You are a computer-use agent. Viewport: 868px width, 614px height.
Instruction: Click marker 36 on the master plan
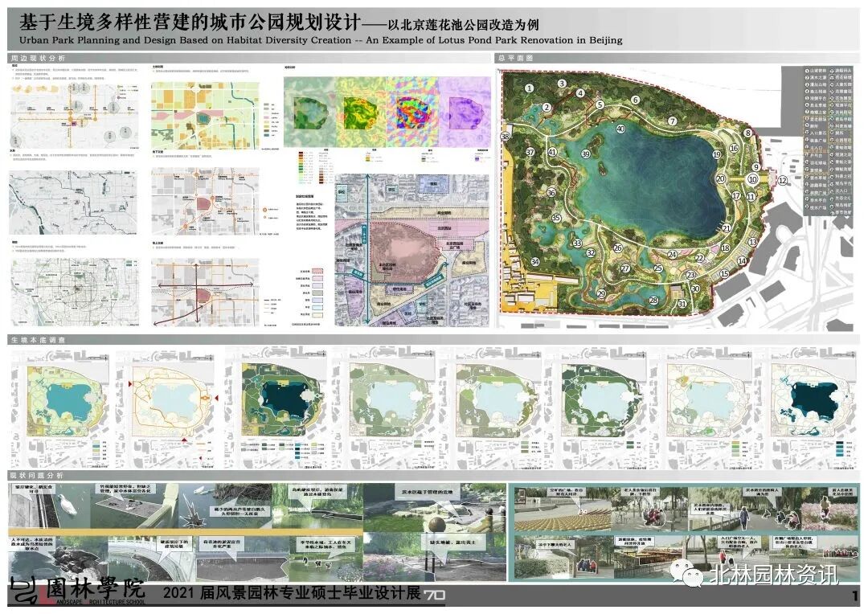click(x=551, y=193)
